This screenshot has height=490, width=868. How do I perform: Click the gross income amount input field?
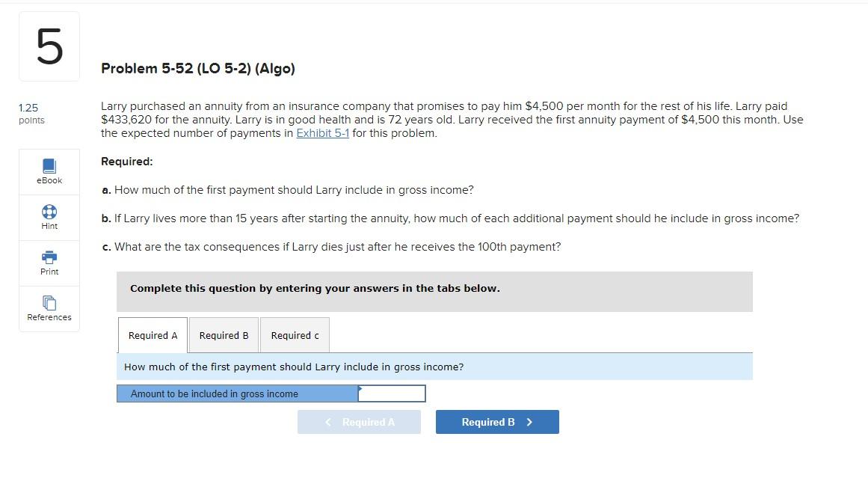(x=391, y=393)
